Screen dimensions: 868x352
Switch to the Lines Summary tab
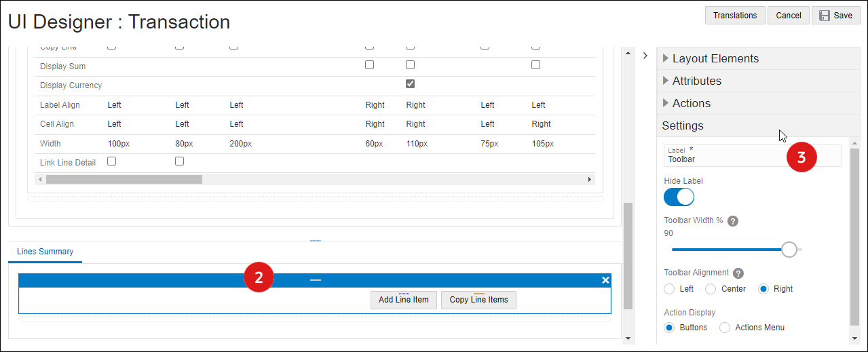[45, 252]
